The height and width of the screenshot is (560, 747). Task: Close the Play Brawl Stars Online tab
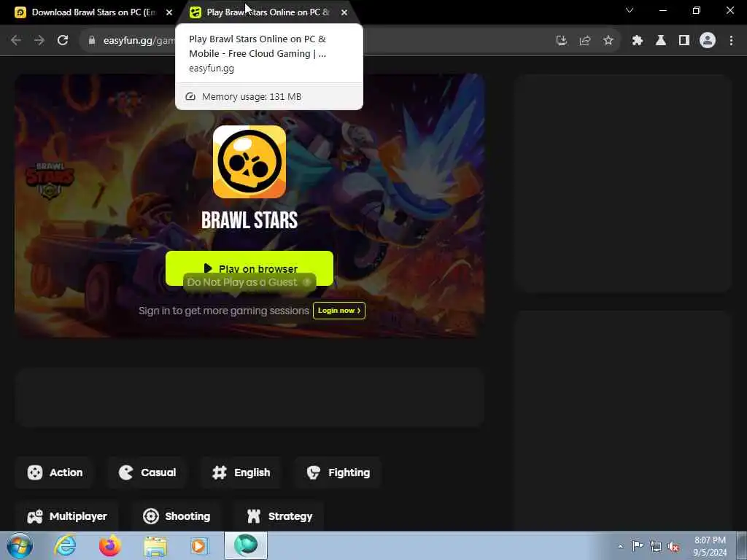(344, 12)
